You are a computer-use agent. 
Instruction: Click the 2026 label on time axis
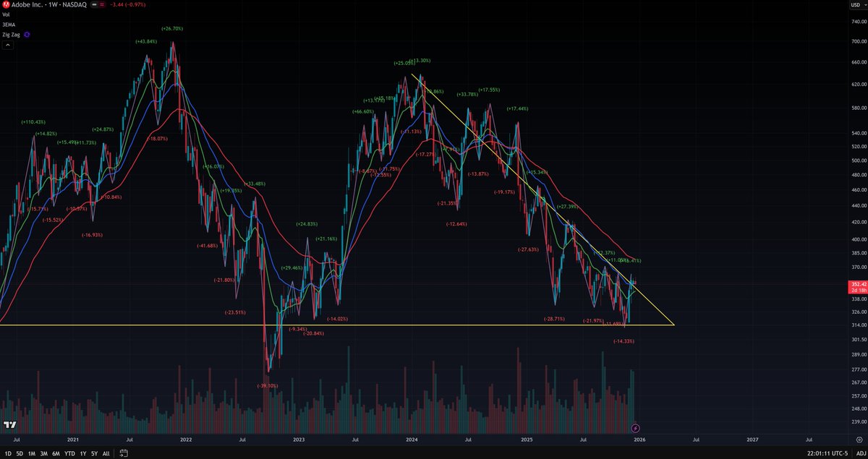[639, 439]
